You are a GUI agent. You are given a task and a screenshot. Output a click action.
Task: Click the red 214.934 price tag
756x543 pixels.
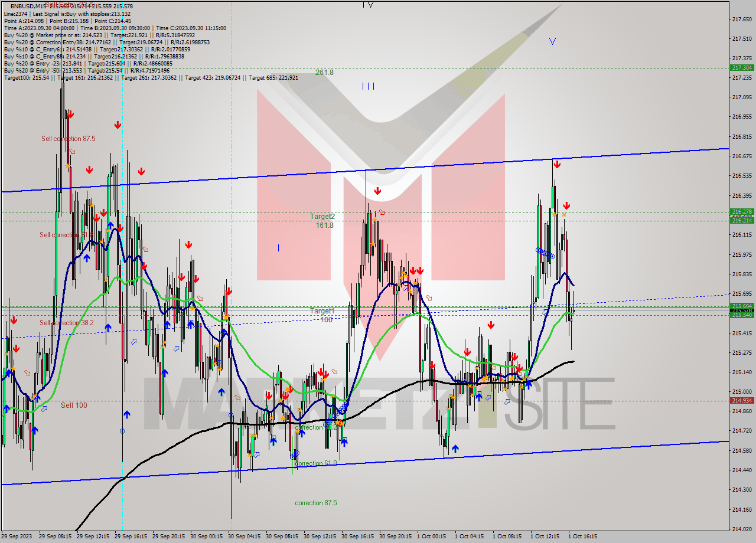742,400
